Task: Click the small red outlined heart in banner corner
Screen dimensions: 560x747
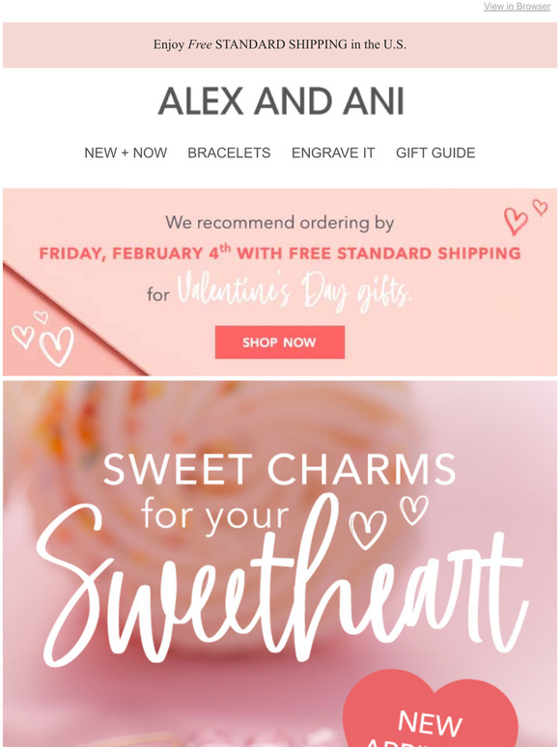Action: coord(540,207)
